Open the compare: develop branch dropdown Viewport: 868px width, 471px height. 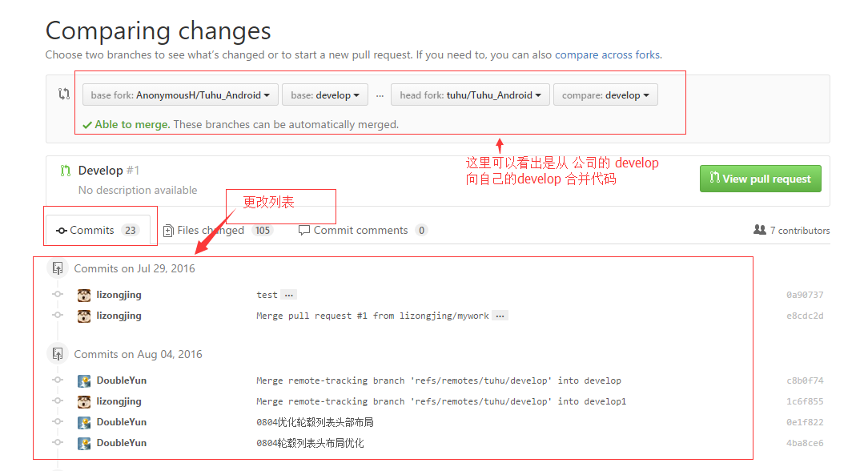(x=605, y=95)
